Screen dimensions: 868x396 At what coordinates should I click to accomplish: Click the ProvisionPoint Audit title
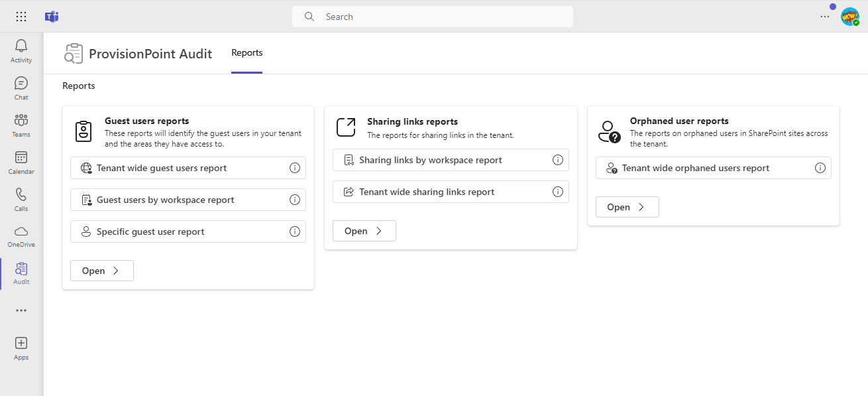click(x=150, y=54)
